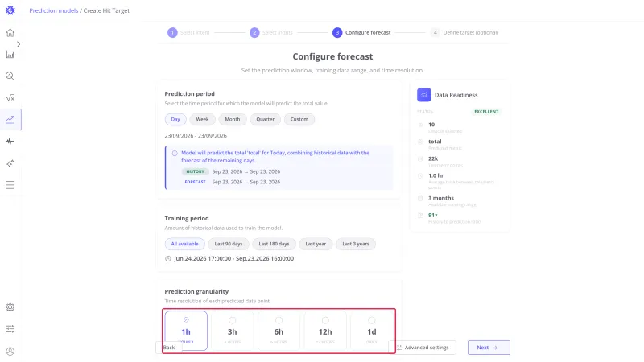Click the FORECAST label
Screen dimensions: 644x362
pyautogui.click(x=195, y=182)
